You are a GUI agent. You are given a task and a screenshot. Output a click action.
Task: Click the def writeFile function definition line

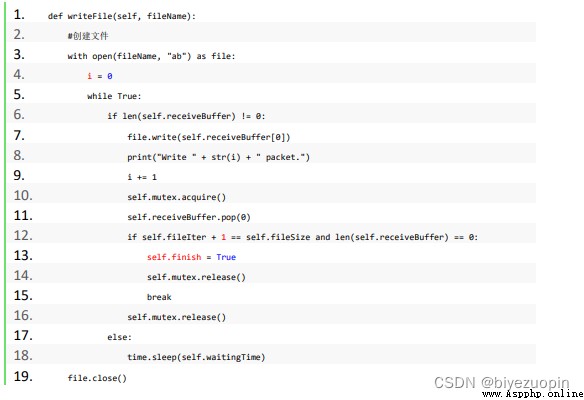click(x=121, y=16)
